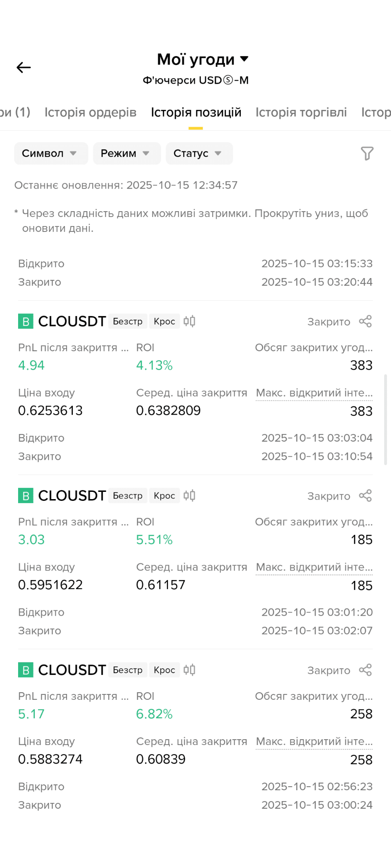
Task: Switch to Історія торгівлі tab
Action: tap(301, 112)
